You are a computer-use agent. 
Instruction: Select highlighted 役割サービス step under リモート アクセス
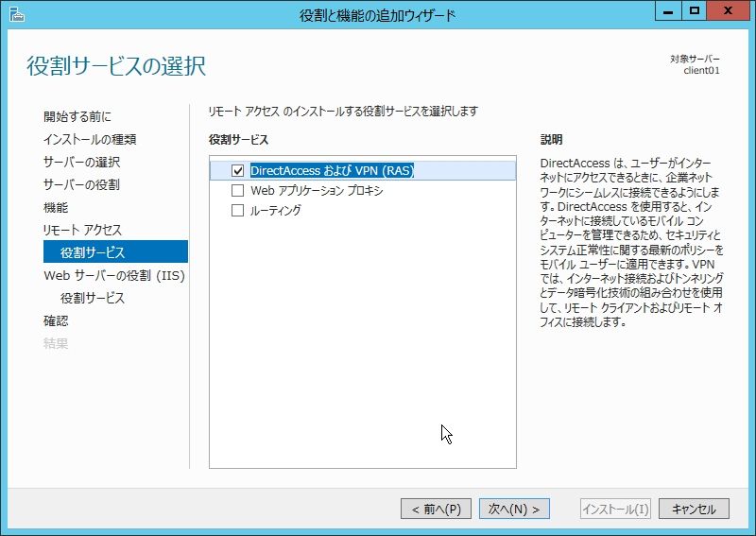[115, 251]
